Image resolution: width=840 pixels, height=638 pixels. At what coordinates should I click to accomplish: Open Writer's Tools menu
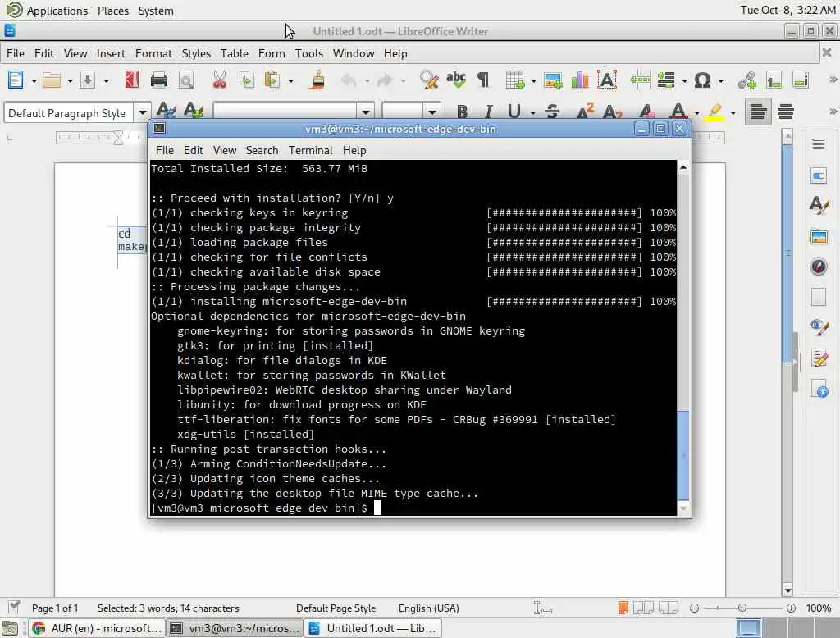point(309,53)
